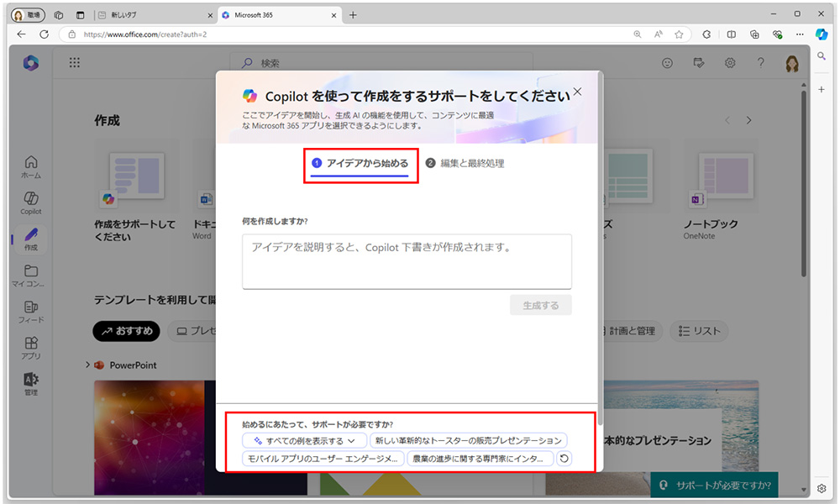The image size is (840, 504).
Task: Expand the PowerPoint templates section
Action: (87, 365)
